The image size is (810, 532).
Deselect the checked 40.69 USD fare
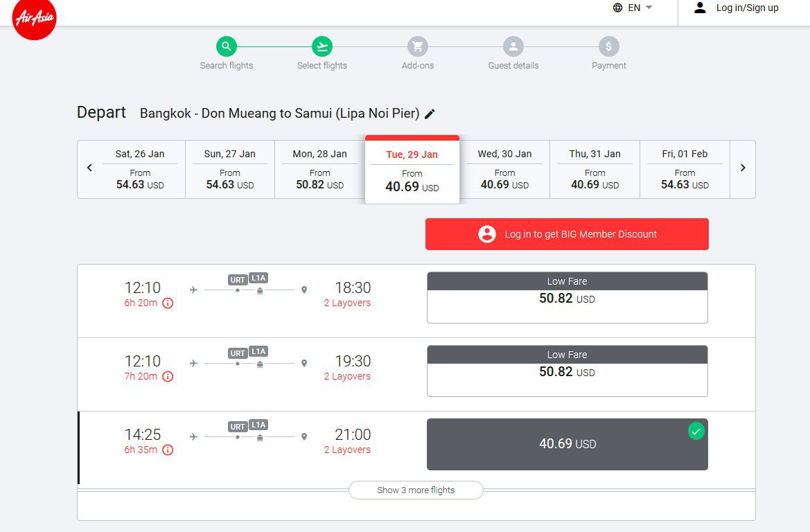(x=567, y=444)
